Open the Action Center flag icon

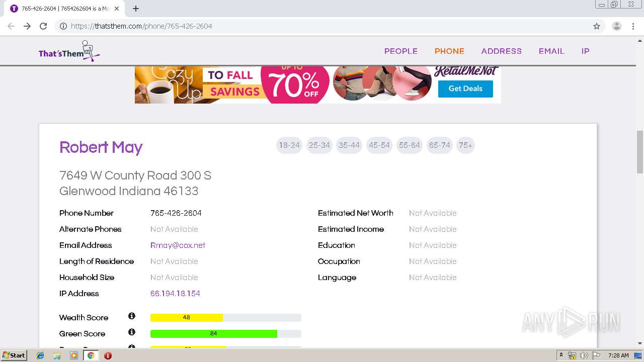tap(596, 355)
